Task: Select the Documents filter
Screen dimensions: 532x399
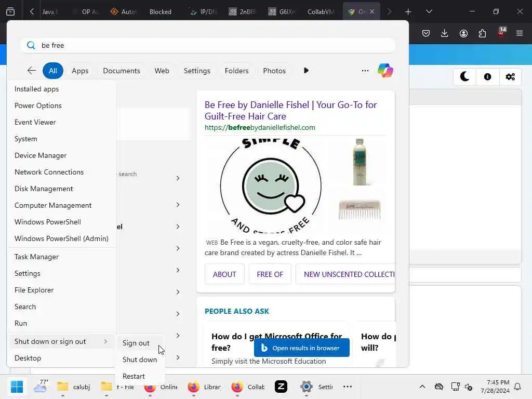Action: tap(122, 71)
